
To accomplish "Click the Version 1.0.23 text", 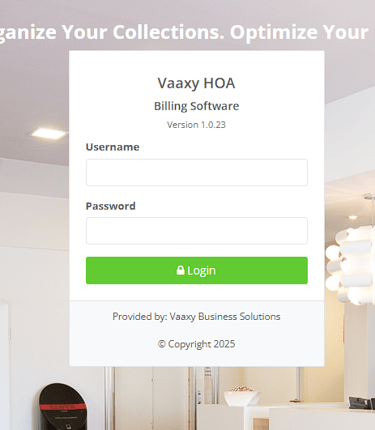I will point(196,125).
